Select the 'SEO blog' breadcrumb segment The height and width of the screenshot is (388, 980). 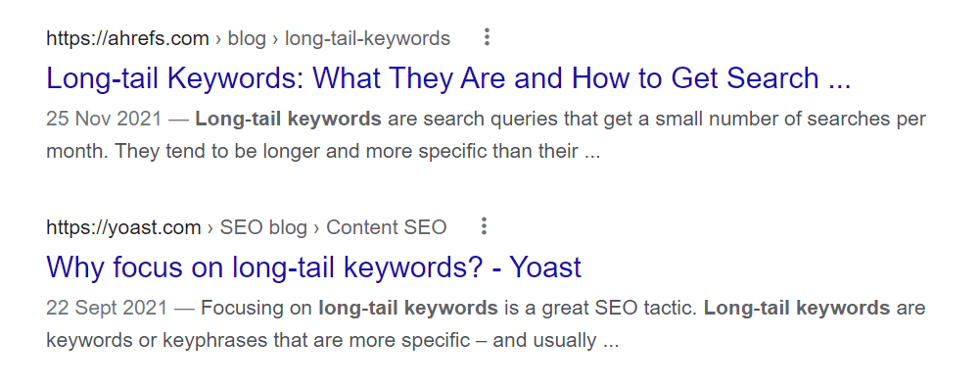click(x=263, y=227)
